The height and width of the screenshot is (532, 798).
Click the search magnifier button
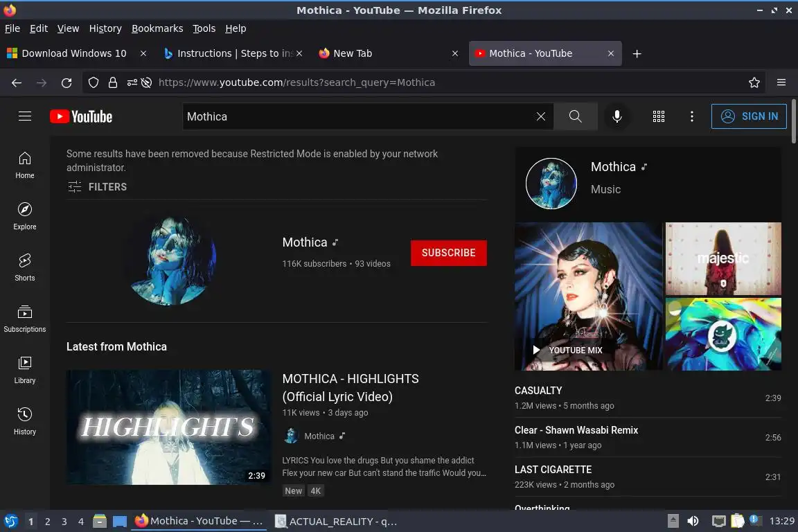[x=576, y=116]
